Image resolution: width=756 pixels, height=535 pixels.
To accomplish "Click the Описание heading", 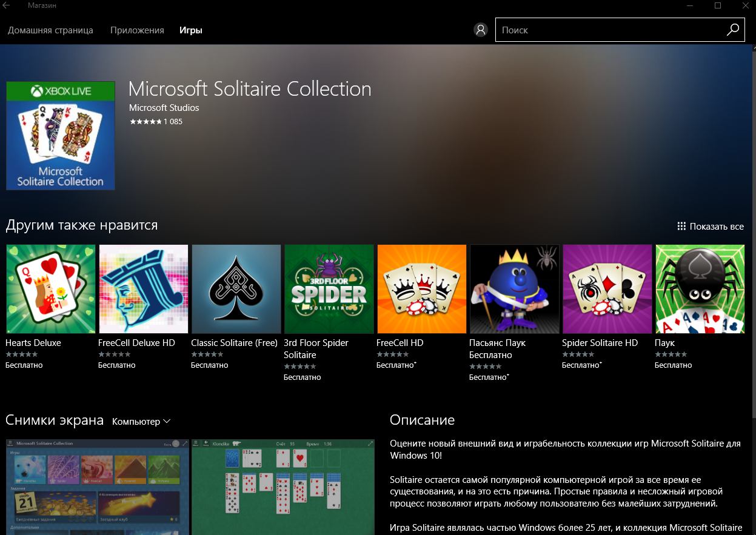I will 423,420.
